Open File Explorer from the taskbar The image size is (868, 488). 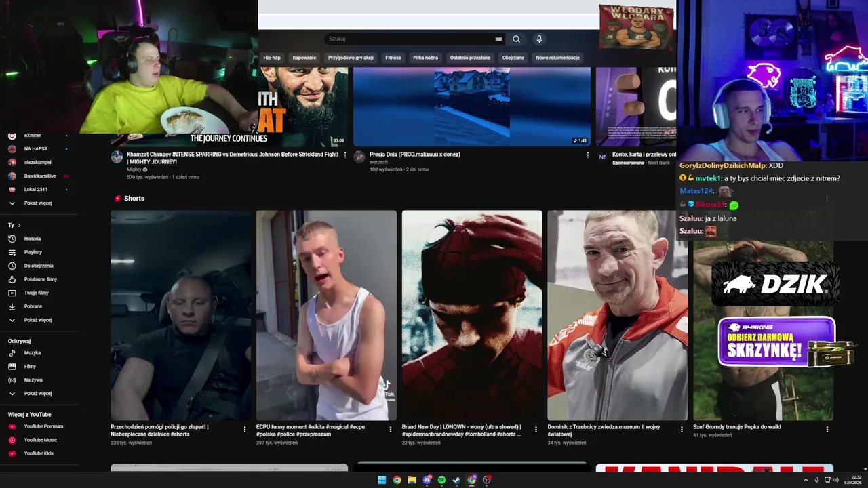[x=412, y=480]
